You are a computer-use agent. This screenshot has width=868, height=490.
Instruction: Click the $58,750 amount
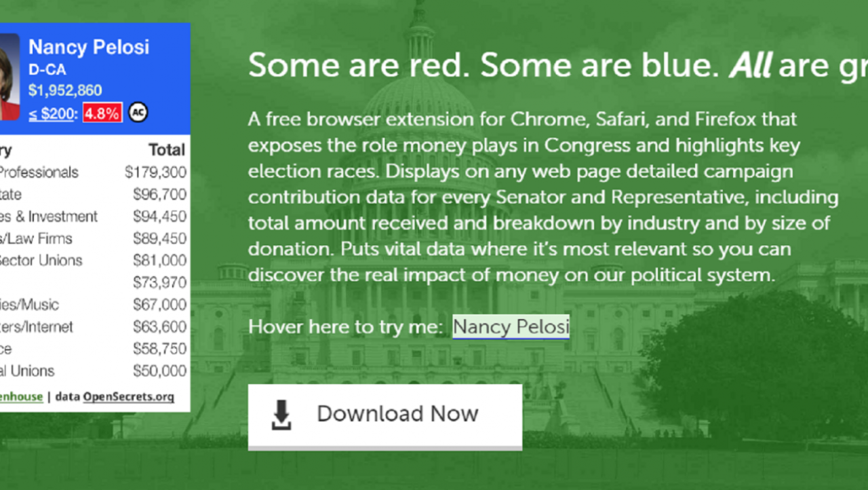[x=159, y=349]
